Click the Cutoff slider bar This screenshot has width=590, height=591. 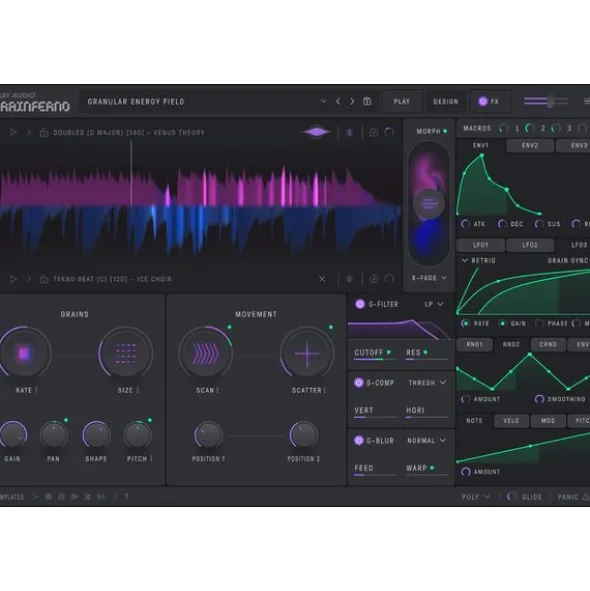tap(375, 360)
